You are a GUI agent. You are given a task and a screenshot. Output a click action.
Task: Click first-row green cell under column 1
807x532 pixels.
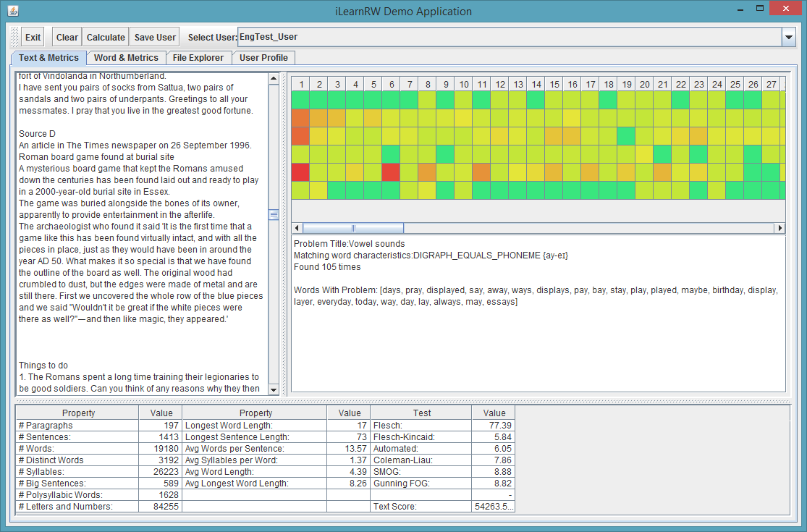[x=300, y=100]
